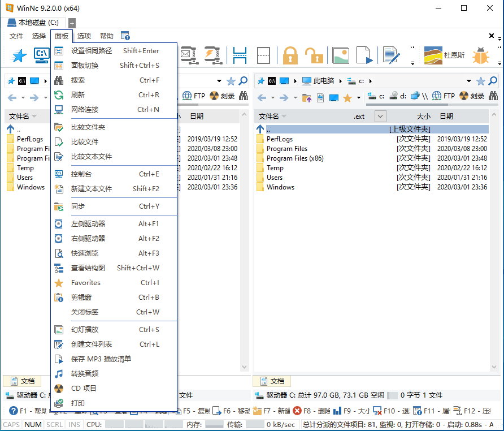Screen dimensions: 504x431
Task: Select 查看结构图 menu entry
Action: coord(114,268)
